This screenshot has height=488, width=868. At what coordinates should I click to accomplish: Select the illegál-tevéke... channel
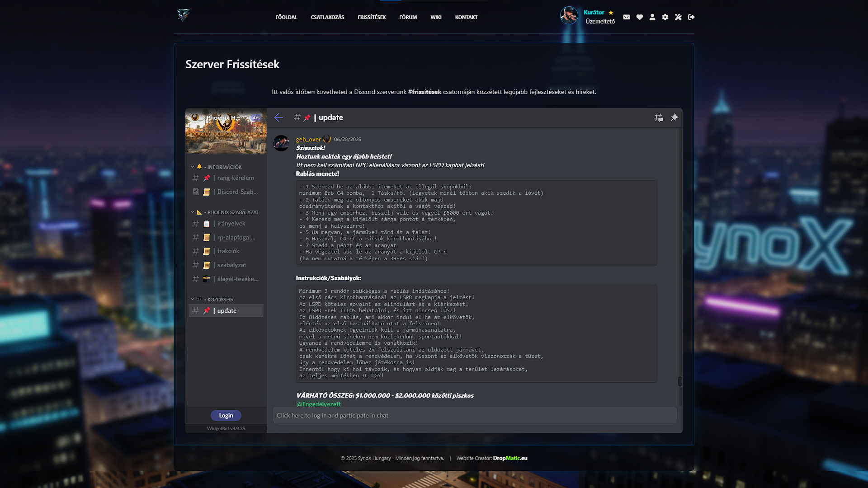point(226,279)
